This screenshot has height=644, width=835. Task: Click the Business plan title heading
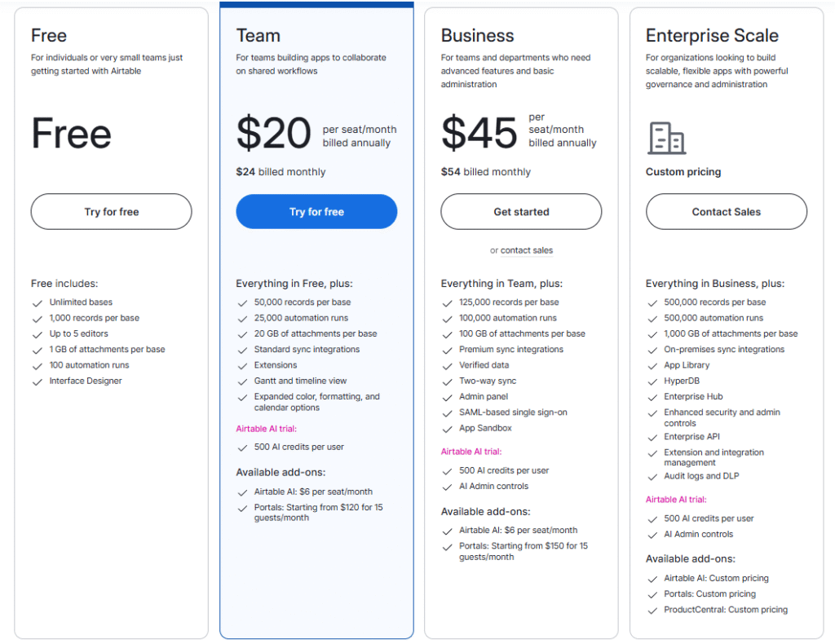click(477, 36)
